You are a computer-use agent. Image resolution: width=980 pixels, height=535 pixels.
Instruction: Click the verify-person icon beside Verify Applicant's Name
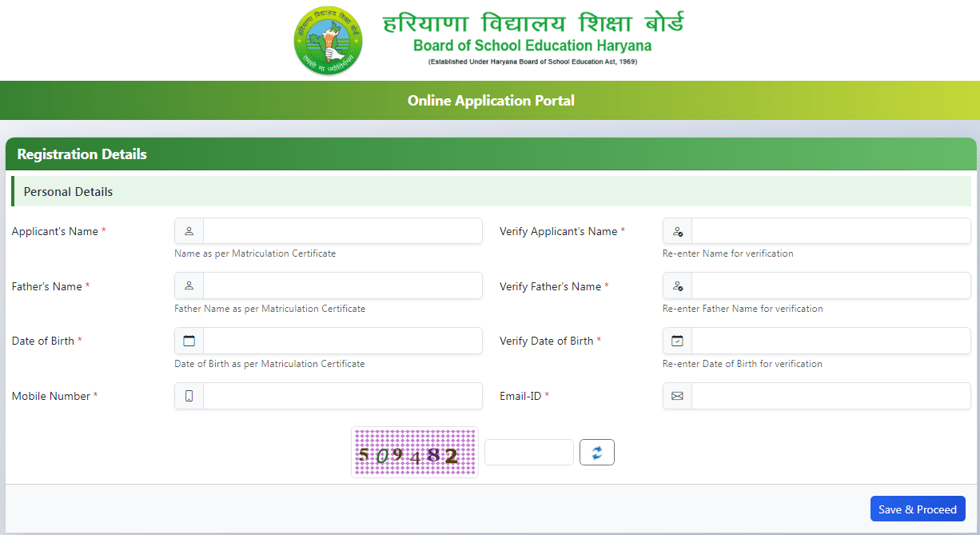677,230
